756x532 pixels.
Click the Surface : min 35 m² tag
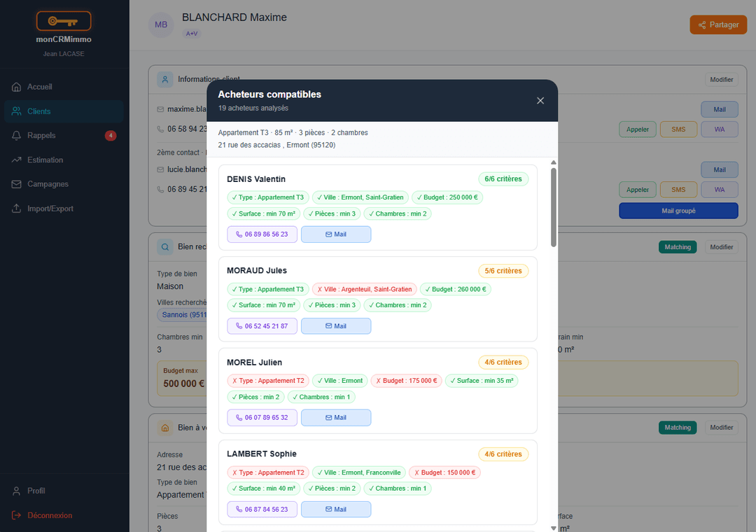point(482,381)
